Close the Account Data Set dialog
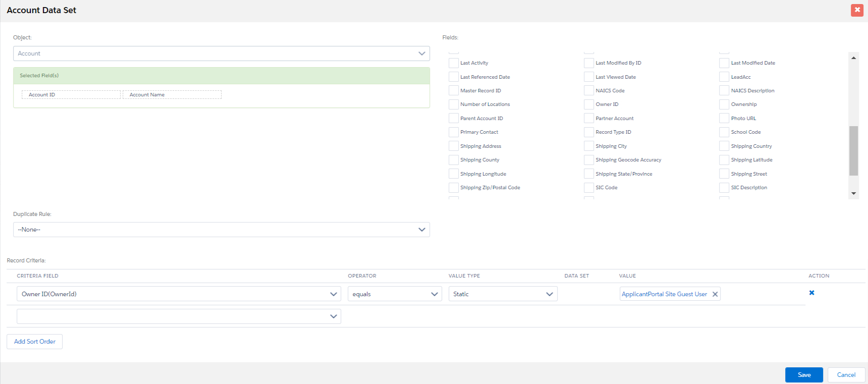The image size is (868, 384). [x=857, y=10]
